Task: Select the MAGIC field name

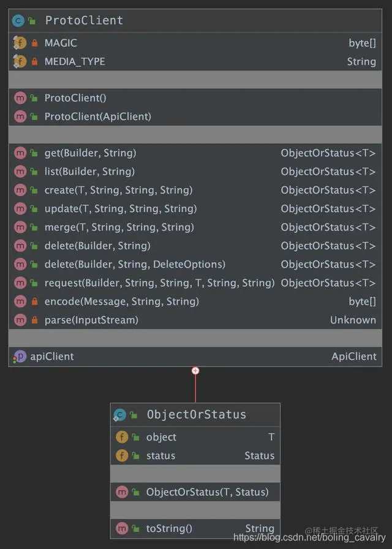Action: [61, 43]
